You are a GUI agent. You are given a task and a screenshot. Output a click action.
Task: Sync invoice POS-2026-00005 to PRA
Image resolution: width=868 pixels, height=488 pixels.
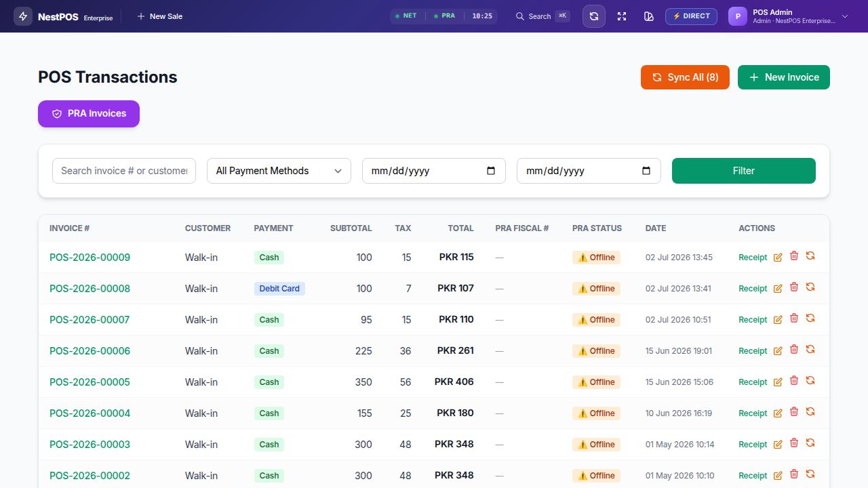tap(810, 381)
